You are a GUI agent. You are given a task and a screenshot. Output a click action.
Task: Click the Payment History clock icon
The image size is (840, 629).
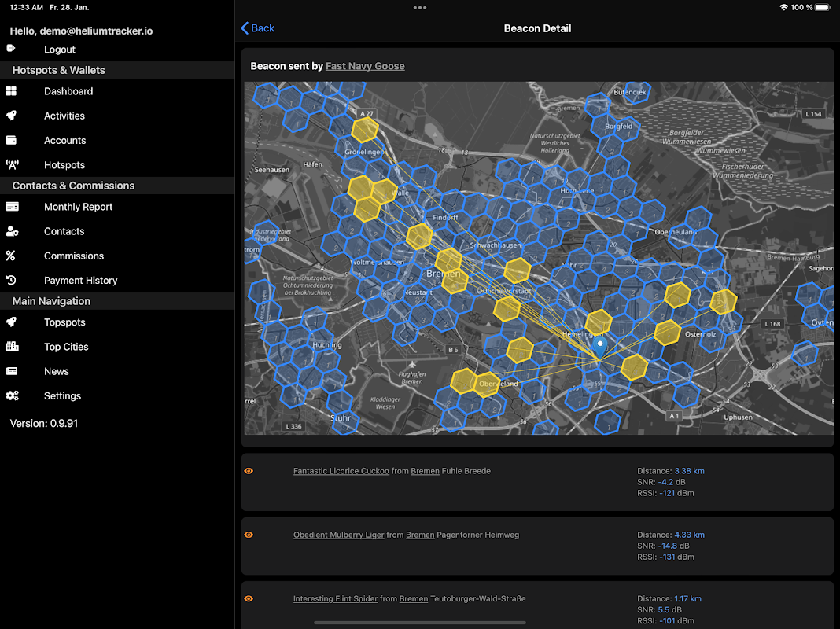(11, 280)
